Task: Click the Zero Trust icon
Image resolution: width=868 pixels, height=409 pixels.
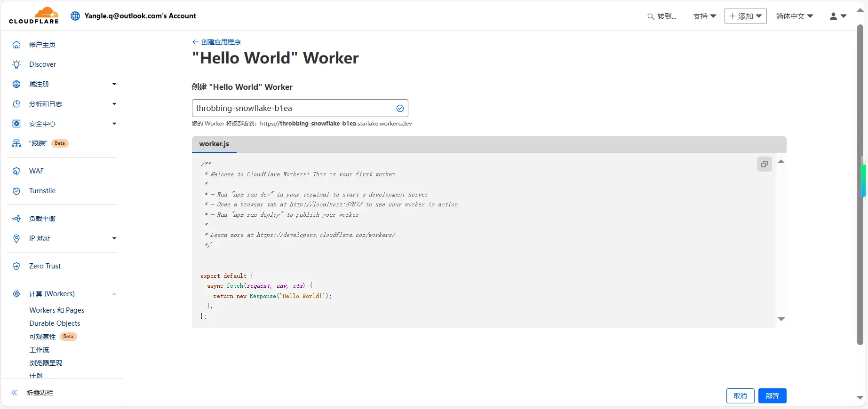Action: coord(16,266)
